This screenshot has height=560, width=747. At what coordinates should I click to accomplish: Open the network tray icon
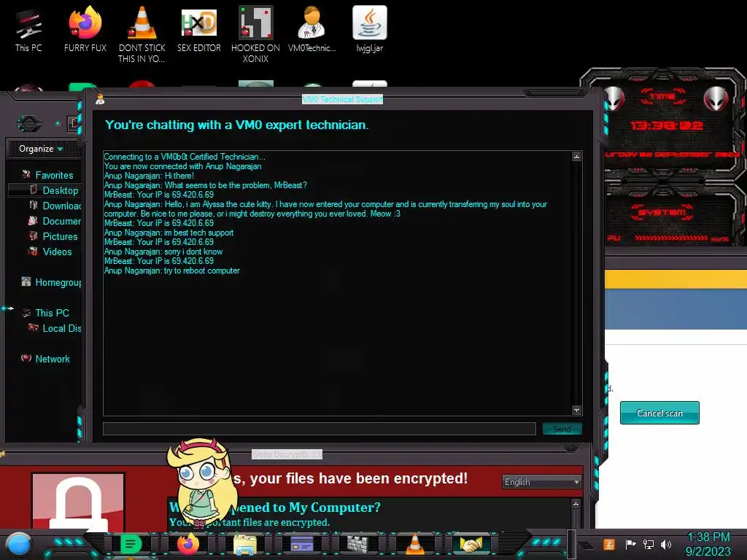pos(649,544)
